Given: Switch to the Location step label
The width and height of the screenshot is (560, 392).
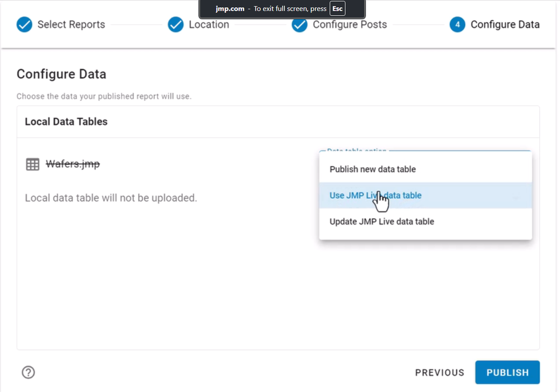Looking at the screenshot, I should tap(209, 25).
